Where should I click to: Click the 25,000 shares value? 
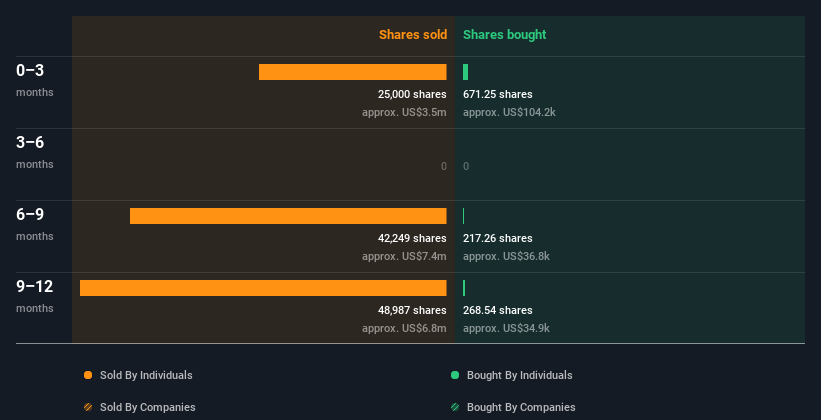tap(412, 94)
